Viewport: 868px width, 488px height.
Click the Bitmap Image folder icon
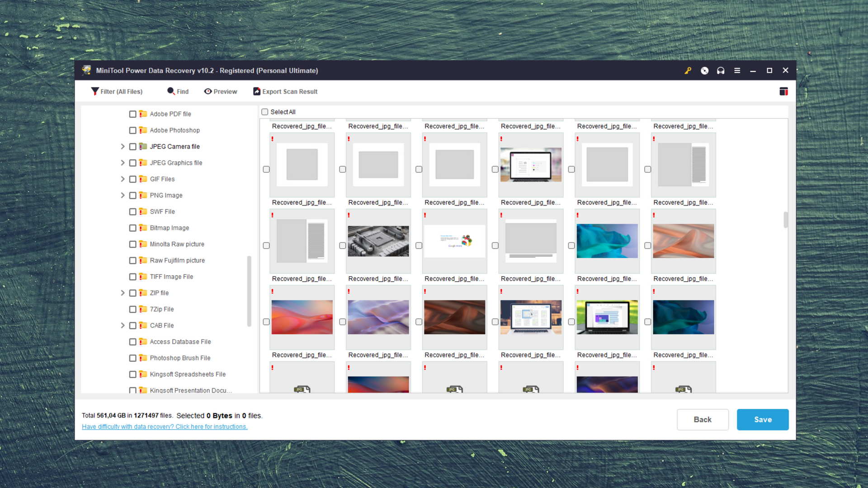pos(143,228)
